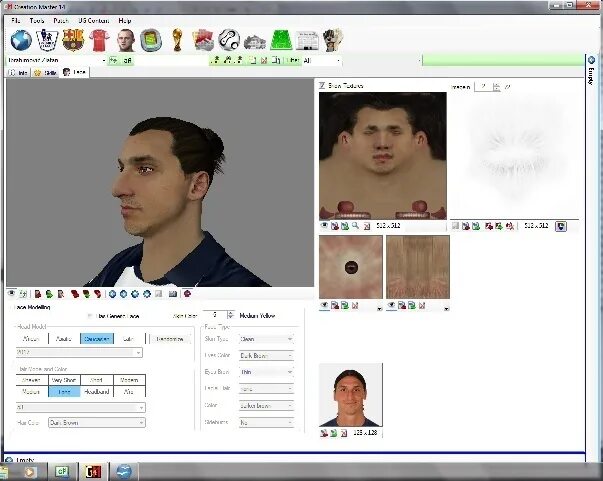The width and height of the screenshot is (603, 481).
Task: Export the skin texture image
Action: point(345,226)
